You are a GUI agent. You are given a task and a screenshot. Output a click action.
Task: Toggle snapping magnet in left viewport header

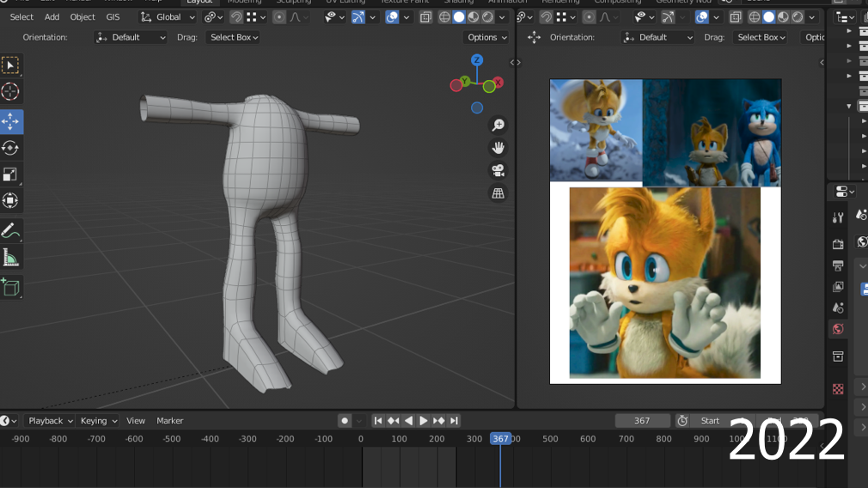click(x=235, y=17)
